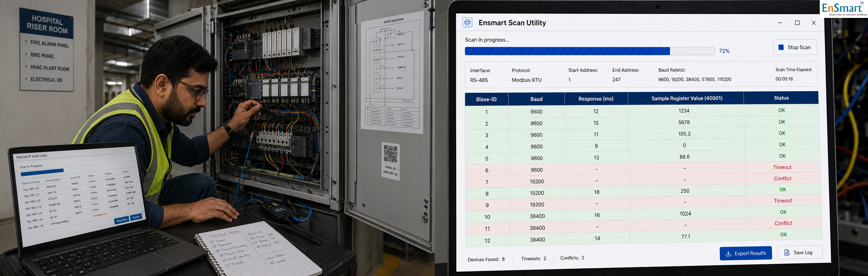Minimize the Ensmart Scan Utility window
Viewport: 868px width, 276px height.
[780, 23]
